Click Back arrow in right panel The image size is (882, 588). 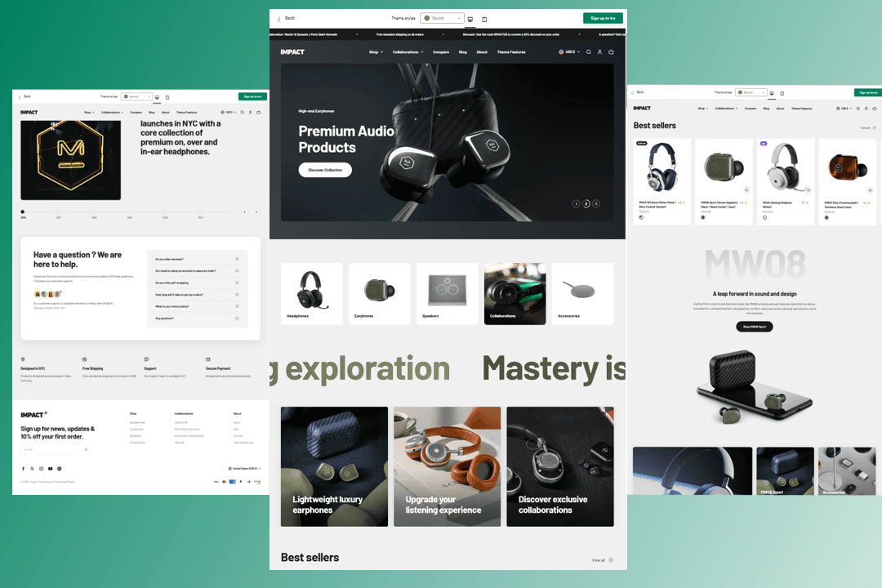pos(633,92)
